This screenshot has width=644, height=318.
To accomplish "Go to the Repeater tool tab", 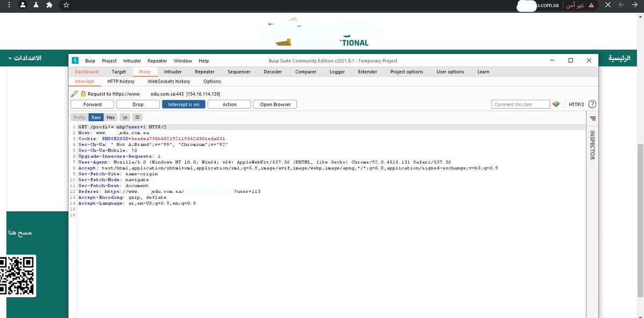I will (x=204, y=72).
